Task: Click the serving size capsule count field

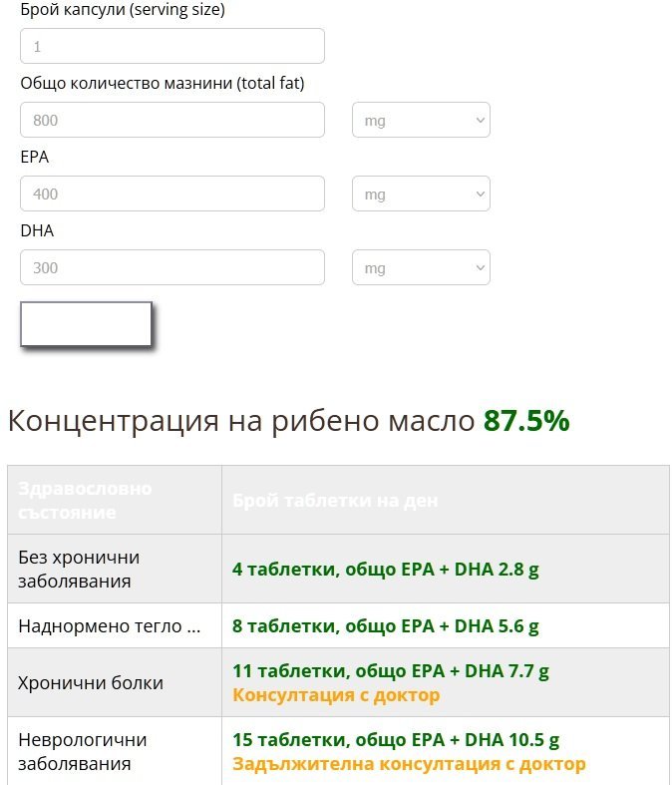Action: [172, 46]
